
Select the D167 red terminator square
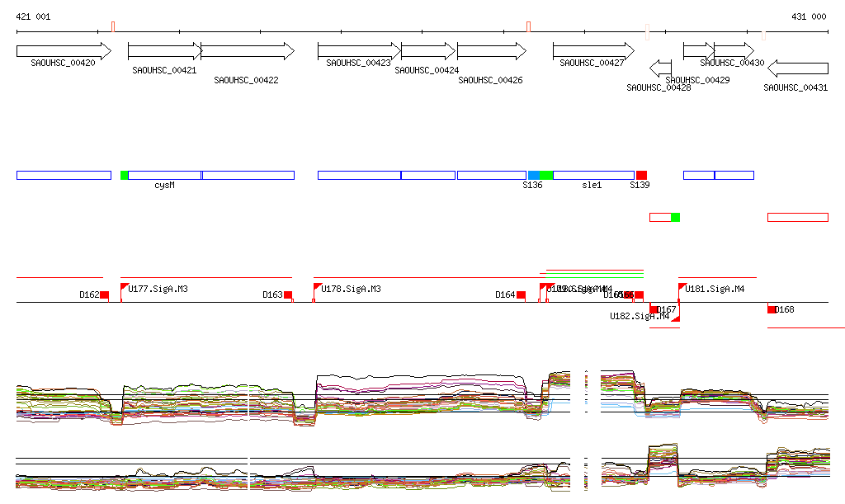[654, 309]
